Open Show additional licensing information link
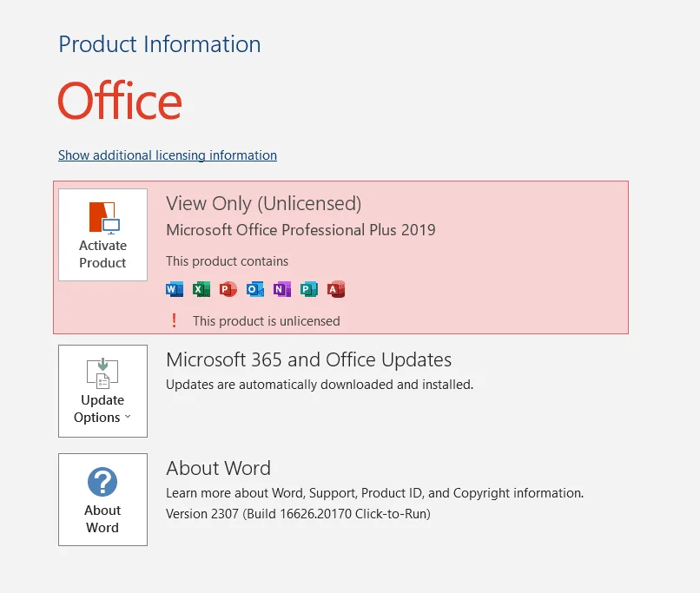Image resolution: width=700 pixels, height=593 pixels. [168, 155]
